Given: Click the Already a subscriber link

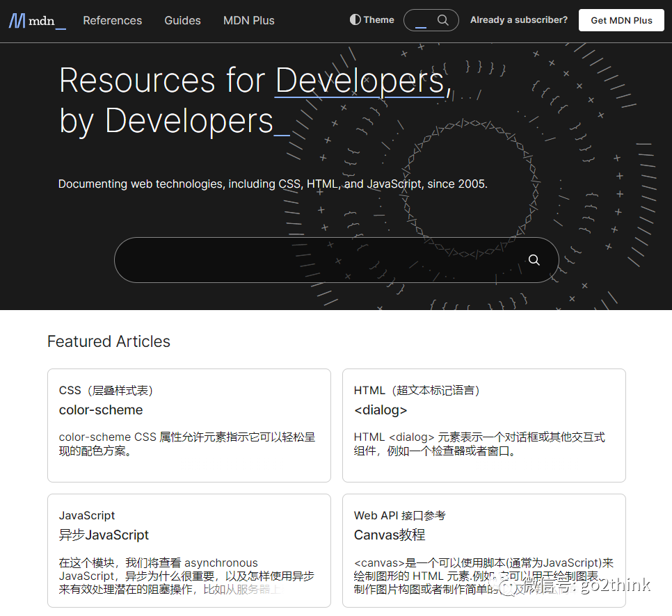Looking at the screenshot, I should 518,20.
